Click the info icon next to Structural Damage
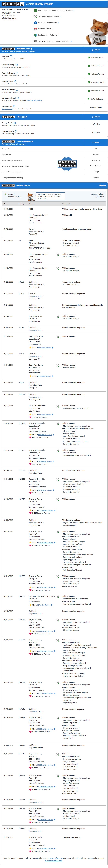The width and height of the screenshot is (108, 868). point(16,64)
